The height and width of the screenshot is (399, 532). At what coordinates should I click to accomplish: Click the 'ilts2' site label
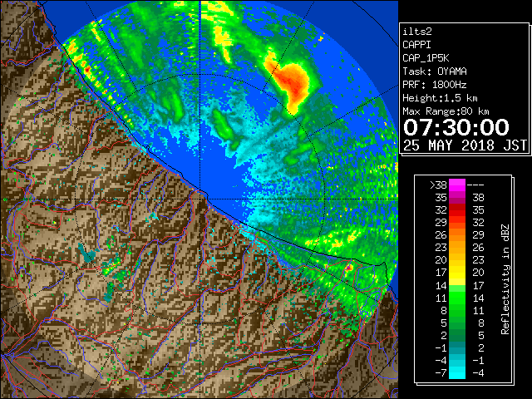click(417, 32)
